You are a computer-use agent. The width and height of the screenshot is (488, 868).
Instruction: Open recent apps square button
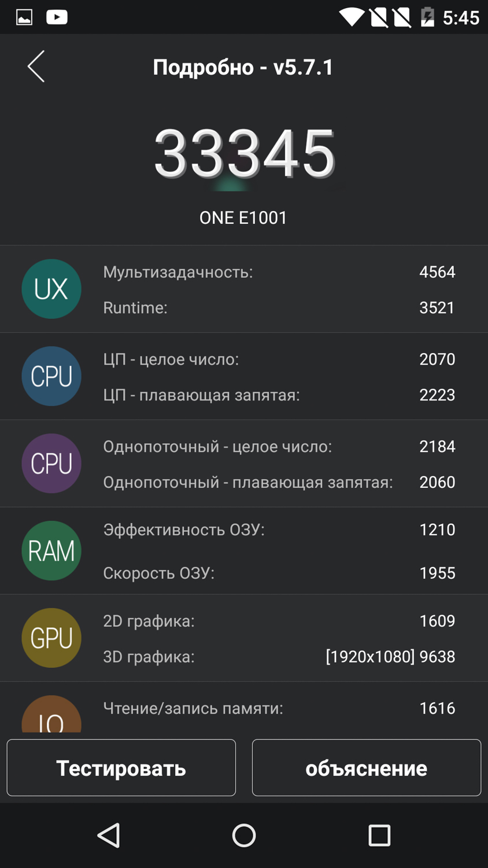(x=379, y=835)
